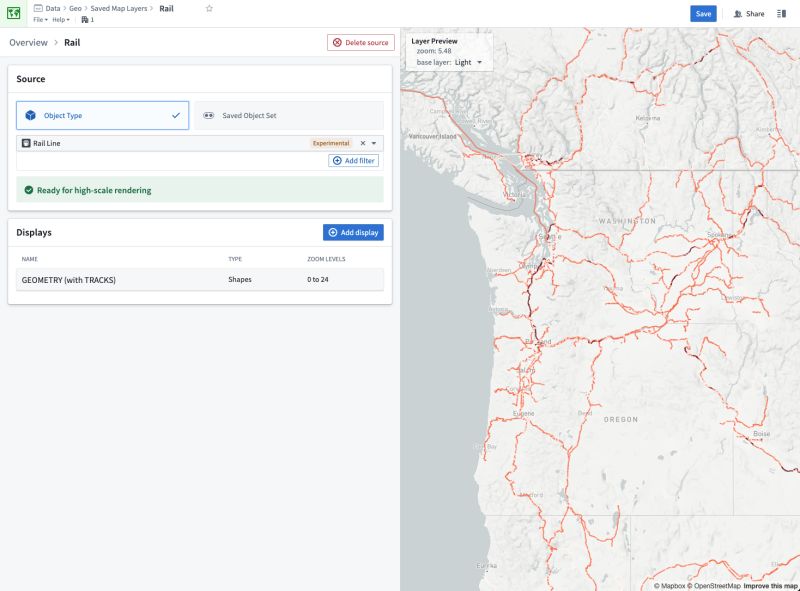Viewport: 800px width, 591px height.
Task: Click the green checkmark on high-scale rendering status
Action: pyautogui.click(x=30, y=189)
